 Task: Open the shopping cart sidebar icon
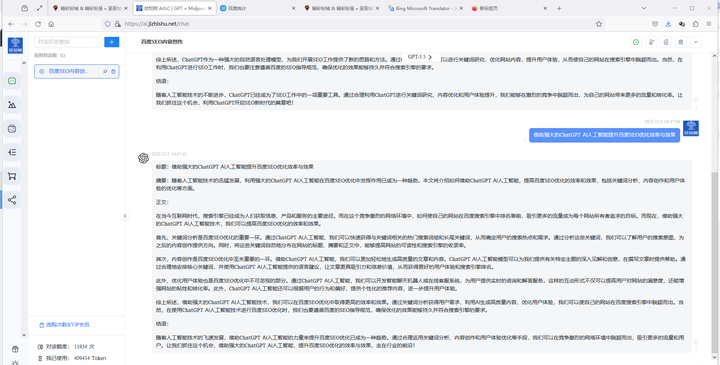(12, 176)
